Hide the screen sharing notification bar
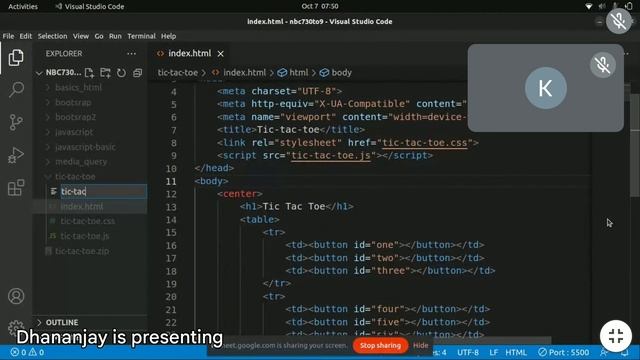This screenshot has width=640, height=360. (420, 345)
